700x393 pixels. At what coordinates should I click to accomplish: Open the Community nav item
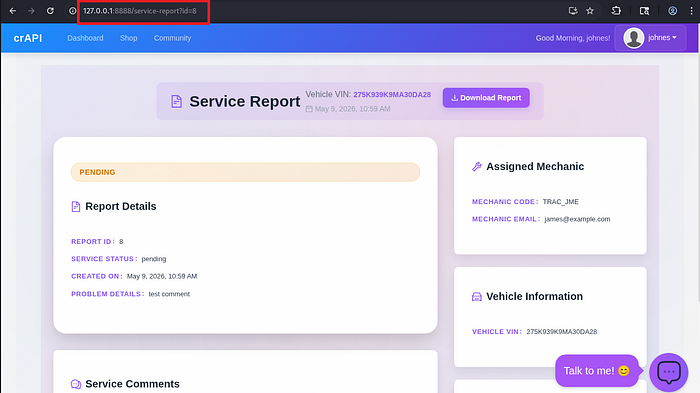(172, 38)
